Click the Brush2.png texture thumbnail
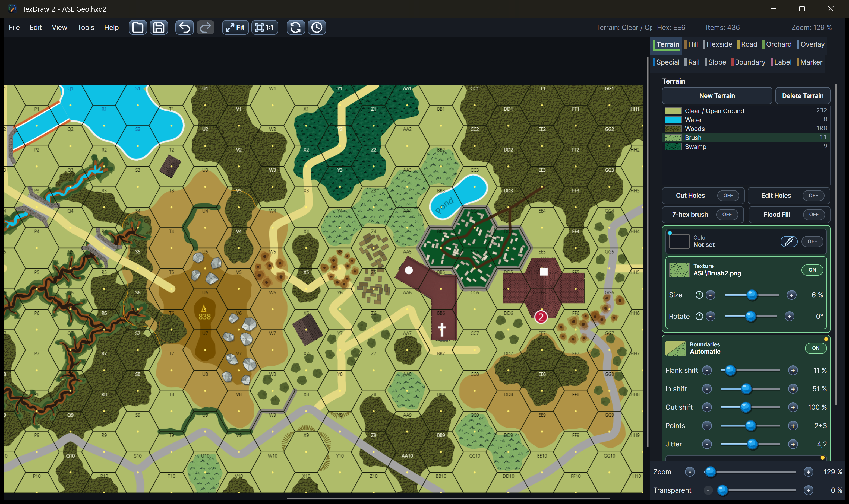 point(679,270)
